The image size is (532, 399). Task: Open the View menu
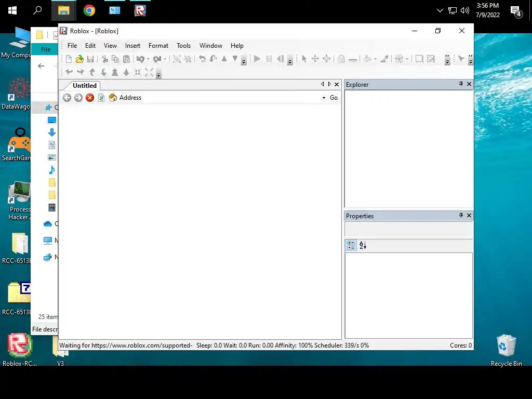(x=110, y=46)
